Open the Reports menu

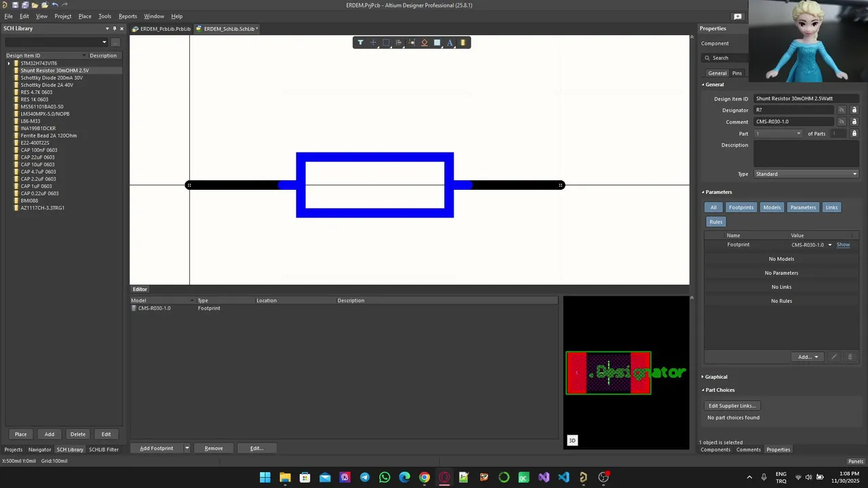pyautogui.click(x=127, y=16)
